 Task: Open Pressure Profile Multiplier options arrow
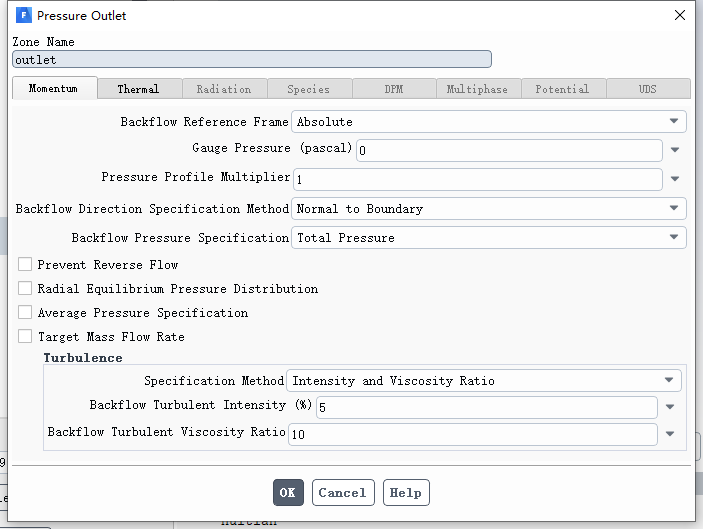(x=675, y=179)
